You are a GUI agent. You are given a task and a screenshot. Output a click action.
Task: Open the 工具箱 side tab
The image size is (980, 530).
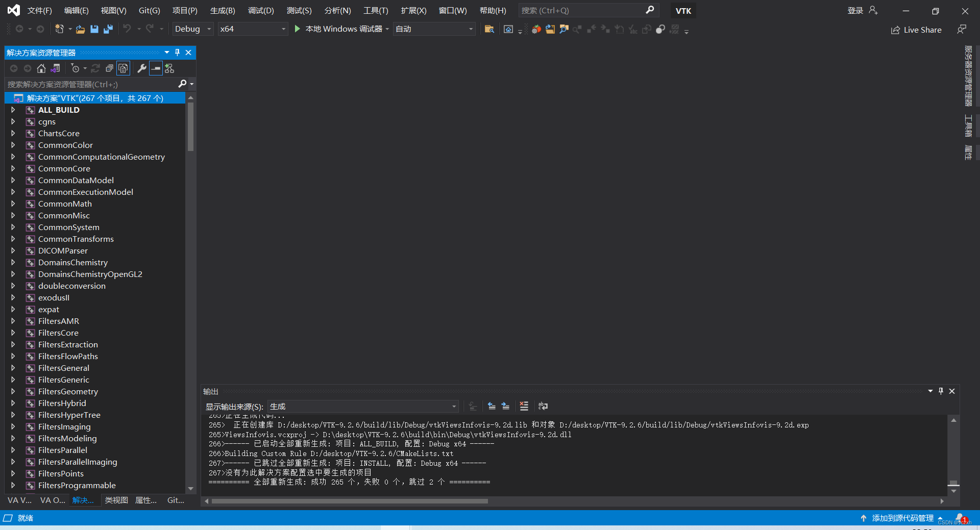[x=968, y=126]
